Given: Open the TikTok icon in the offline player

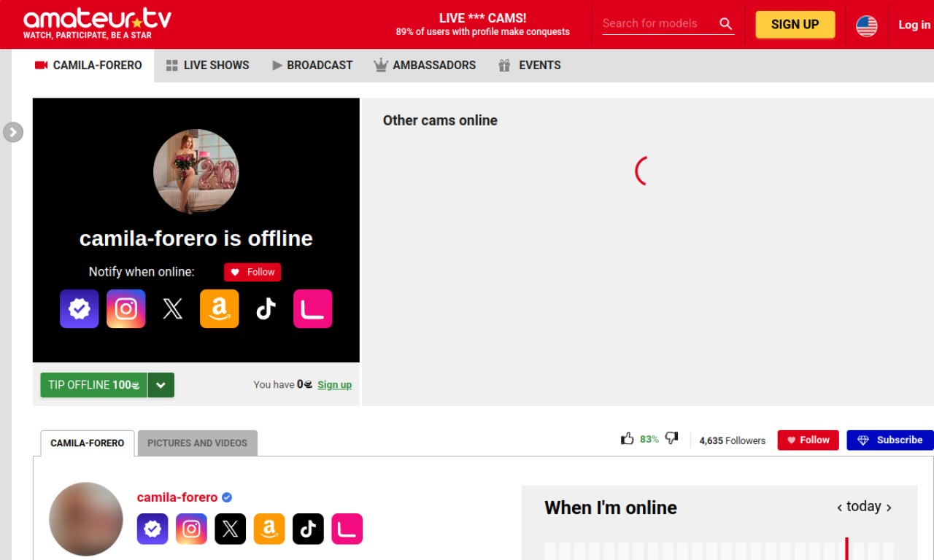Looking at the screenshot, I should click(266, 309).
